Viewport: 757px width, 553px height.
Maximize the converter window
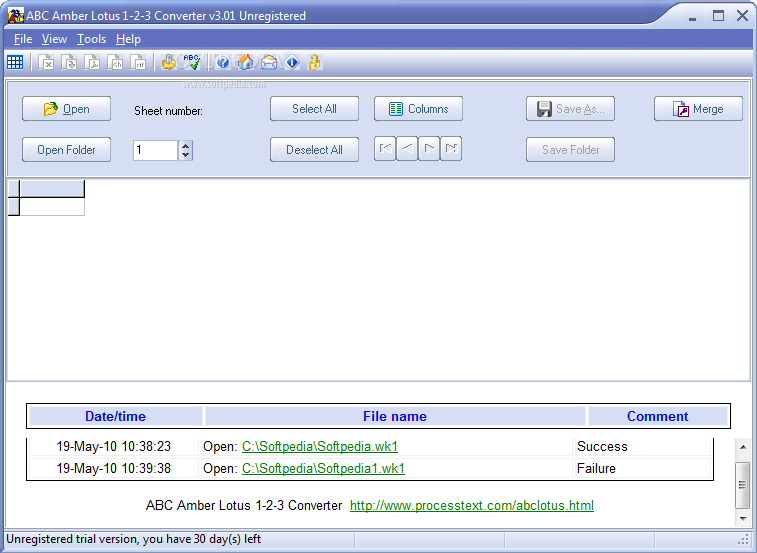tap(718, 16)
